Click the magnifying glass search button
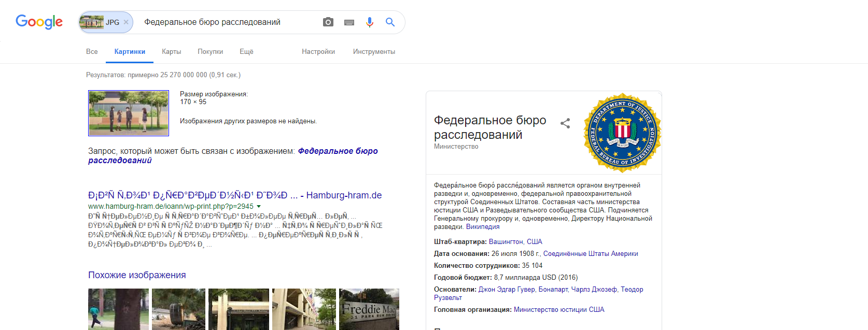Viewport: 868px width, 330px height. tap(390, 22)
